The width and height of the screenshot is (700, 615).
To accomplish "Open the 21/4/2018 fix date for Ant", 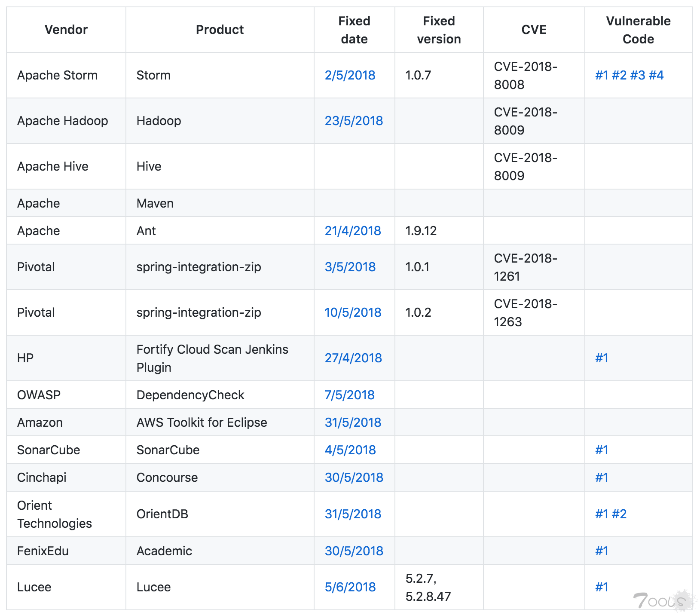I will tap(352, 231).
